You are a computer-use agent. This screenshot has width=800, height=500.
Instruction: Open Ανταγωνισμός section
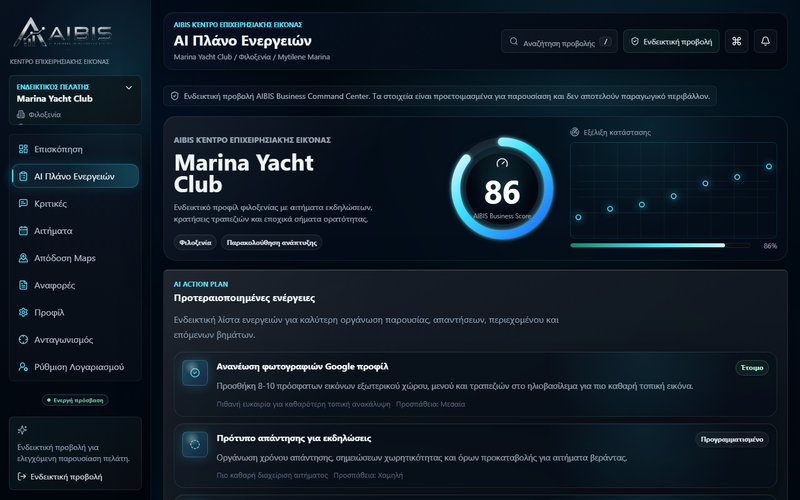[75, 339]
